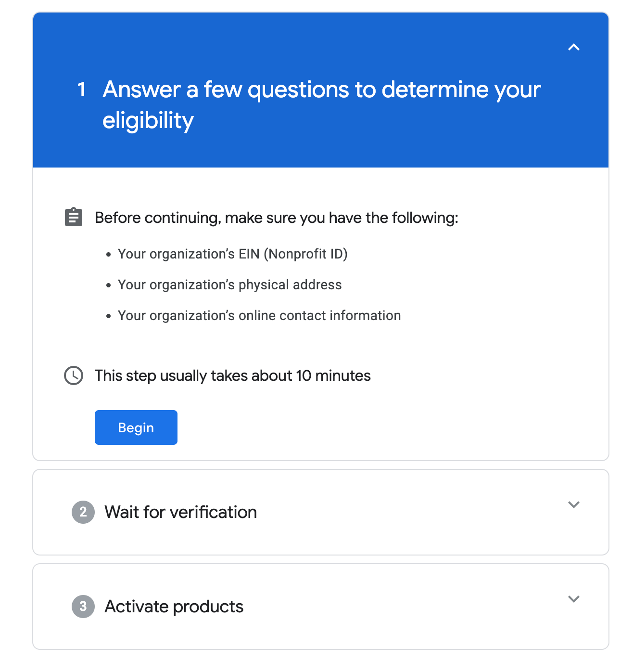Click the 10 minutes time estimate text

(x=233, y=375)
